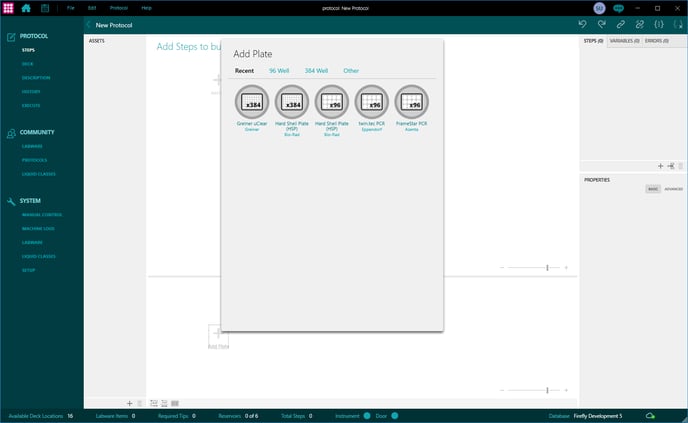Open the Protocol menu
This screenshot has width=688, height=423.
[119, 8]
